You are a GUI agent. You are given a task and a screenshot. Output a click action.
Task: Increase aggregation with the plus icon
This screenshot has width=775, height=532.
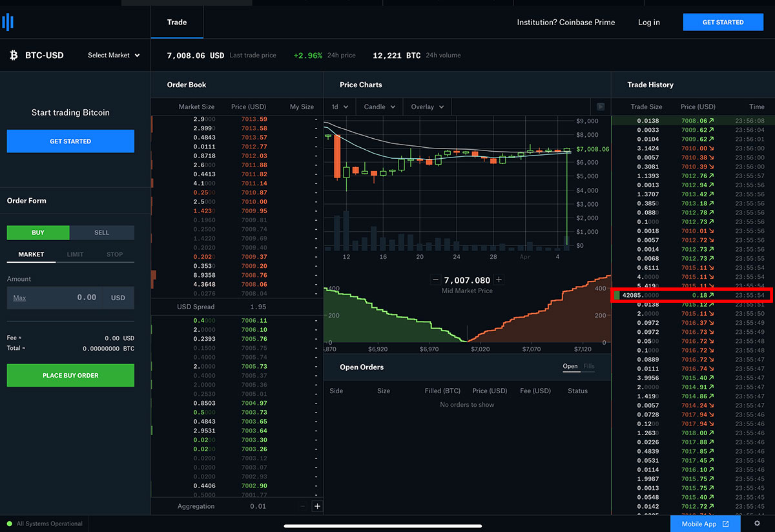tap(317, 506)
